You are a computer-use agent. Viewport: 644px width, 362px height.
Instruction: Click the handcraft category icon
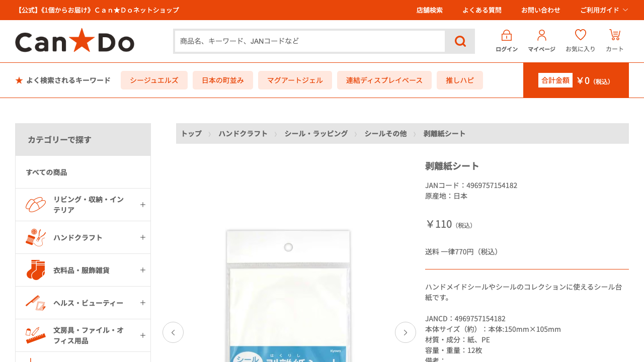pyautogui.click(x=36, y=237)
